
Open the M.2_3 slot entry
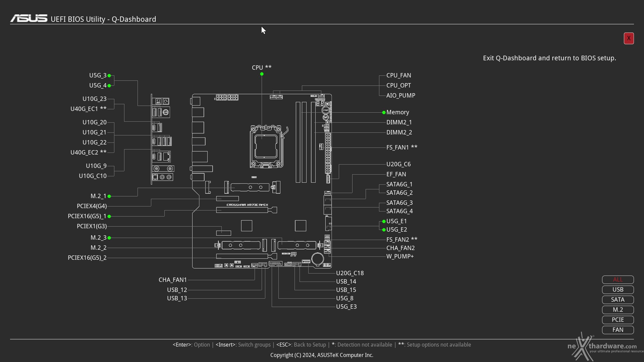(98, 238)
